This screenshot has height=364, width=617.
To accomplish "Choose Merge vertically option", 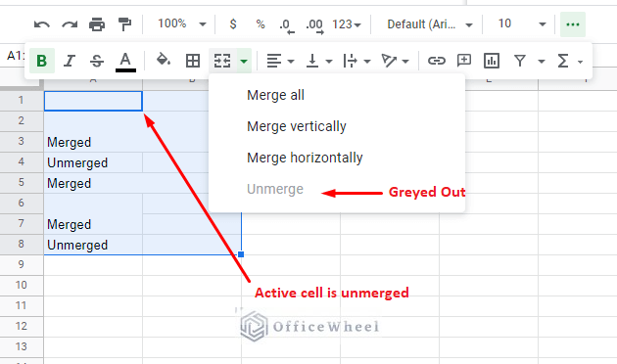I will pyautogui.click(x=297, y=126).
